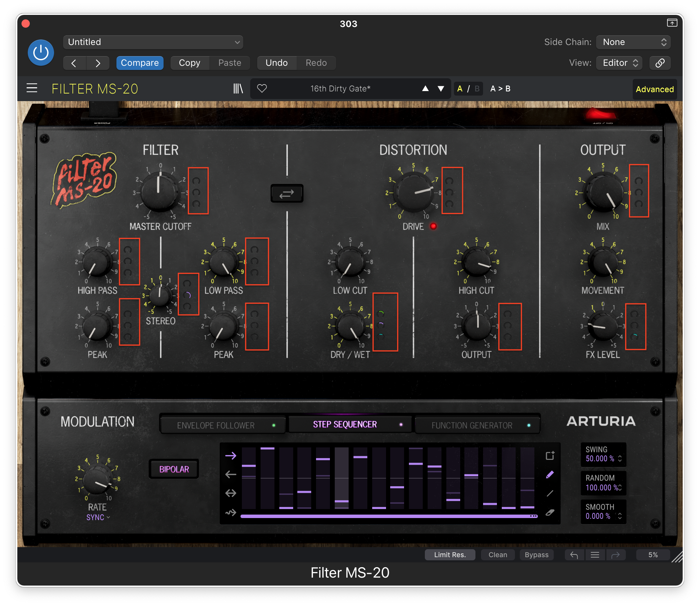Toggle the BIPOLAR mode button
The image size is (700, 606).
pyautogui.click(x=174, y=469)
